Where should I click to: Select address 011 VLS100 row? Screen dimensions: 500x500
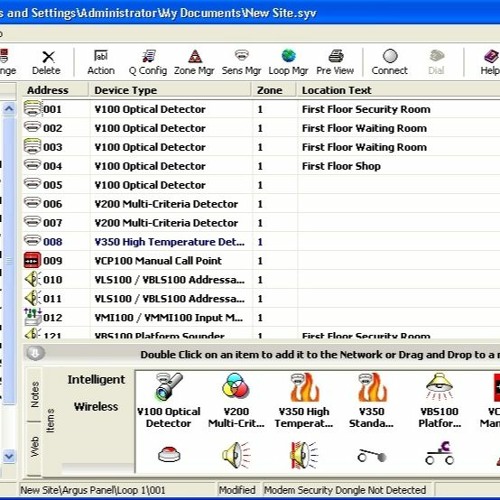tap(261, 298)
